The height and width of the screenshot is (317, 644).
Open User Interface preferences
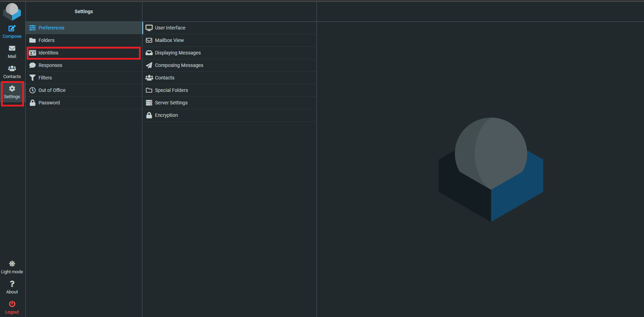[x=170, y=28]
